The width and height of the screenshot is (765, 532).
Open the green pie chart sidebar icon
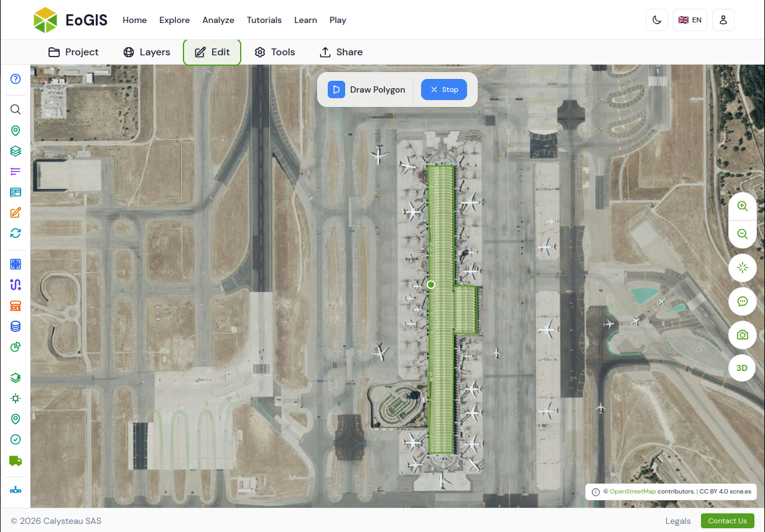pos(16,347)
